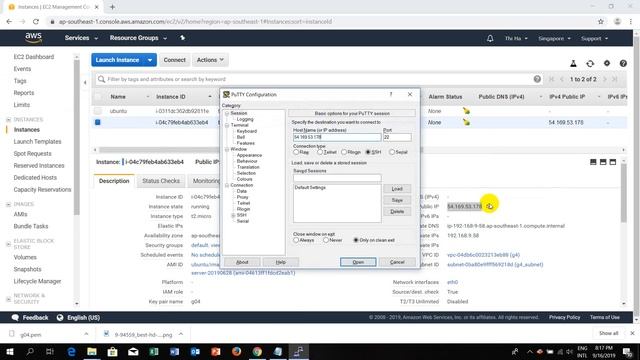Click Open in PuTTY dialog
640x360 pixels.
click(x=358, y=262)
